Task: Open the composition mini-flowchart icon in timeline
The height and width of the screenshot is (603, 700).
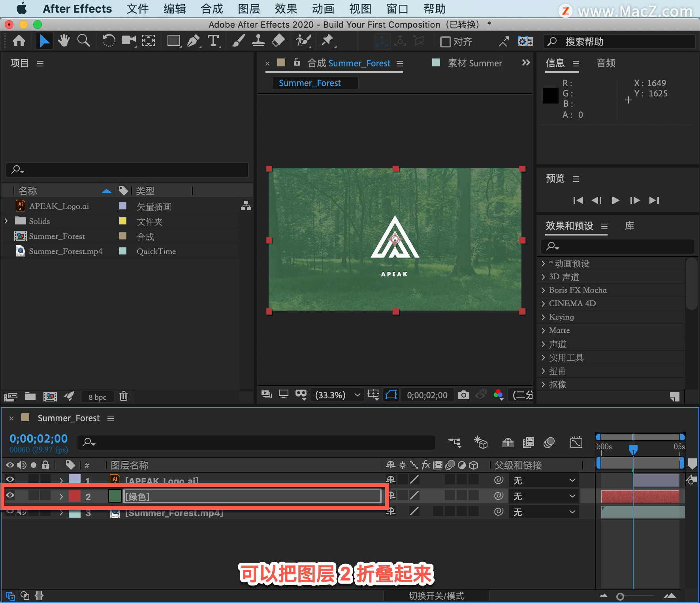Action: pyautogui.click(x=454, y=442)
